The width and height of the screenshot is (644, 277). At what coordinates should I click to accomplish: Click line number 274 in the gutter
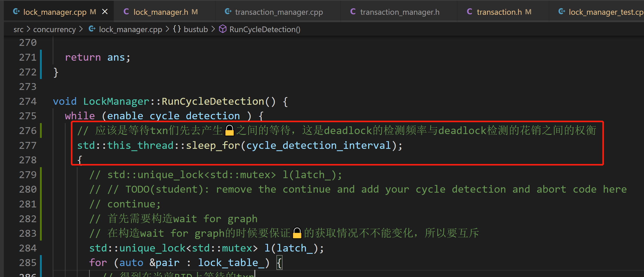click(x=28, y=101)
